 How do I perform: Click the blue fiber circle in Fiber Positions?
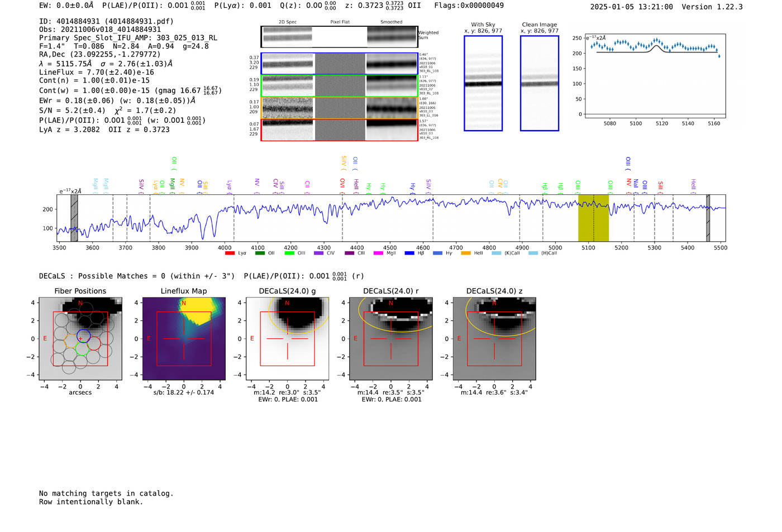tap(83, 337)
